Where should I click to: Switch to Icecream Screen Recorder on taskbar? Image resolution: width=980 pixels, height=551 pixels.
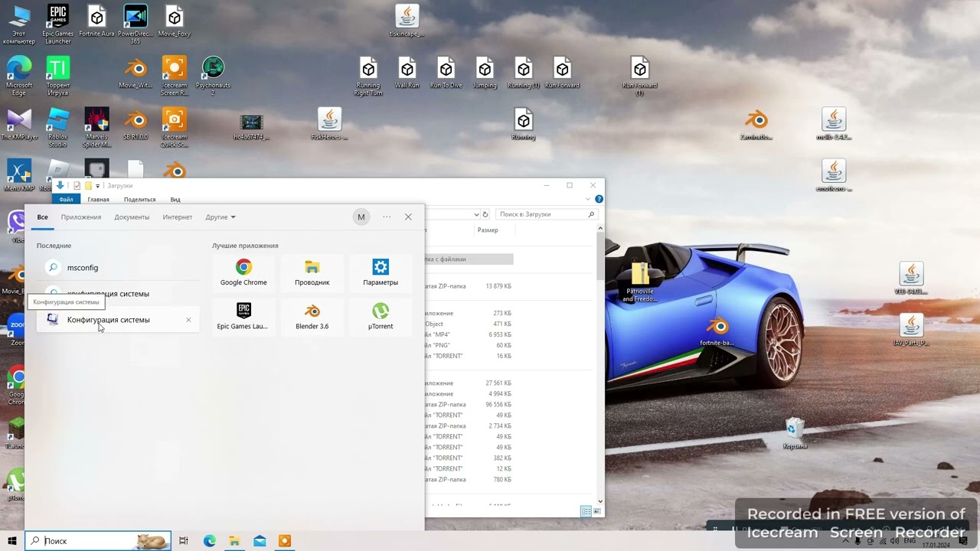coord(285,541)
